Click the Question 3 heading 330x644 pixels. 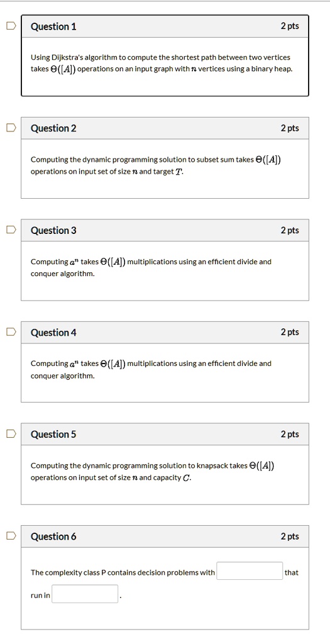(x=54, y=230)
